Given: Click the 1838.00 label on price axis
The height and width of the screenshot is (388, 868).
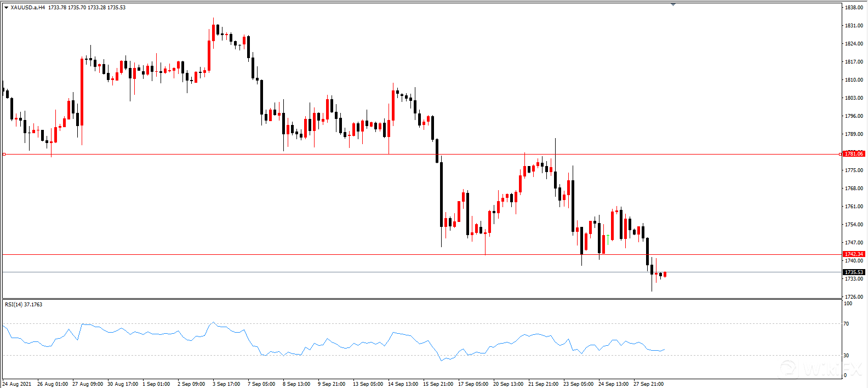Looking at the screenshot, I should (x=854, y=8).
